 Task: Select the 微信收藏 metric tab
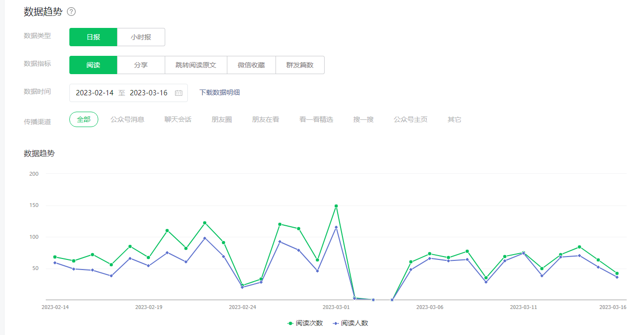(x=251, y=65)
